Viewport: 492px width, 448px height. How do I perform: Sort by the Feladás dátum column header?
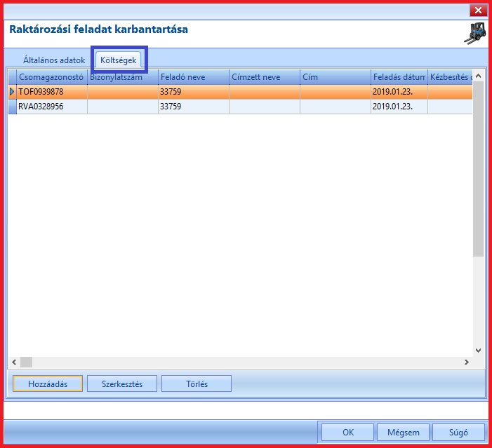pyautogui.click(x=399, y=77)
